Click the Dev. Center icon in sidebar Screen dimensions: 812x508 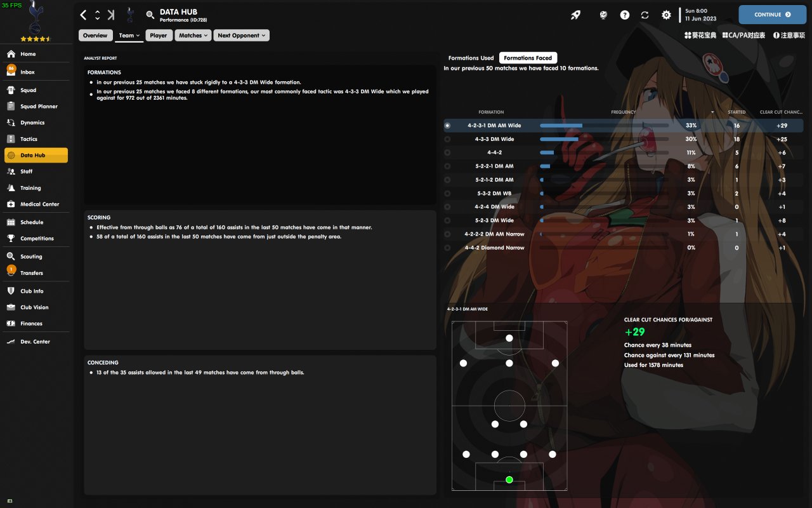tap(11, 342)
